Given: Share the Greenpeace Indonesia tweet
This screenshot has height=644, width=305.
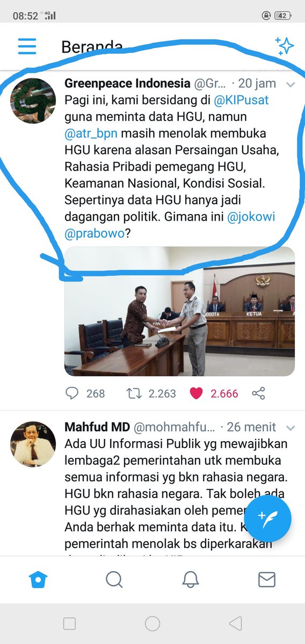Looking at the screenshot, I should (x=258, y=393).
